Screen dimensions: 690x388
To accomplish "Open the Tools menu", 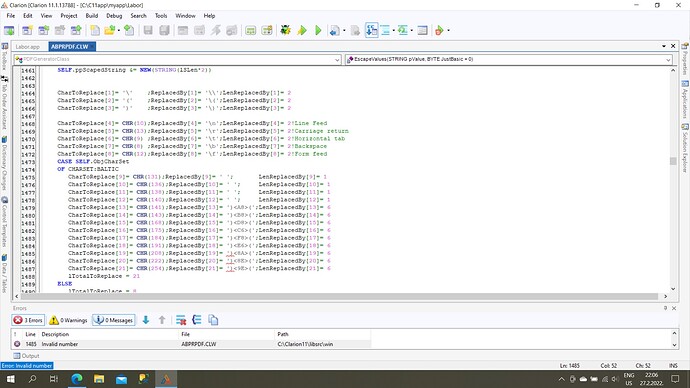I will point(161,15).
